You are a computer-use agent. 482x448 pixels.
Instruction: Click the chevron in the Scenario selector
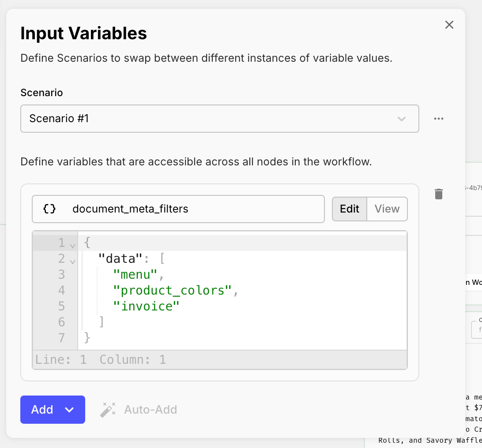pyautogui.click(x=402, y=119)
